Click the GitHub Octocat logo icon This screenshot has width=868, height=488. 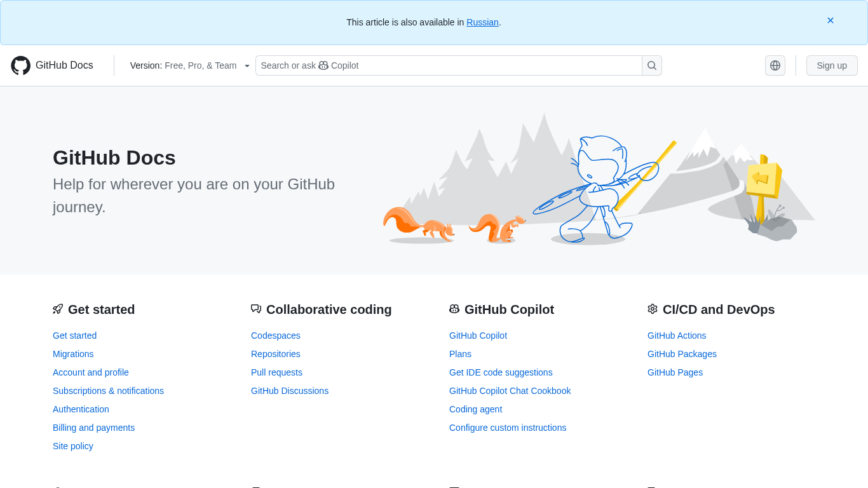20,65
